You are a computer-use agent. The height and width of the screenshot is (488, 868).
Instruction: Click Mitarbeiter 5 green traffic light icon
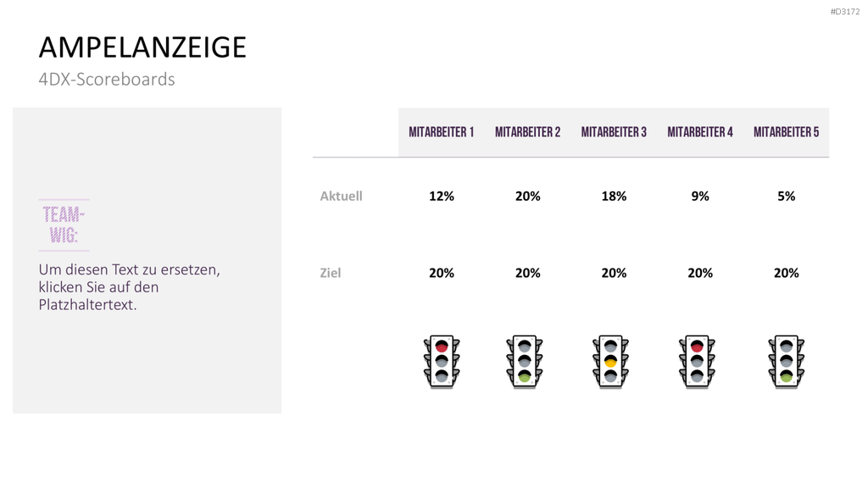(x=786, y=362)
